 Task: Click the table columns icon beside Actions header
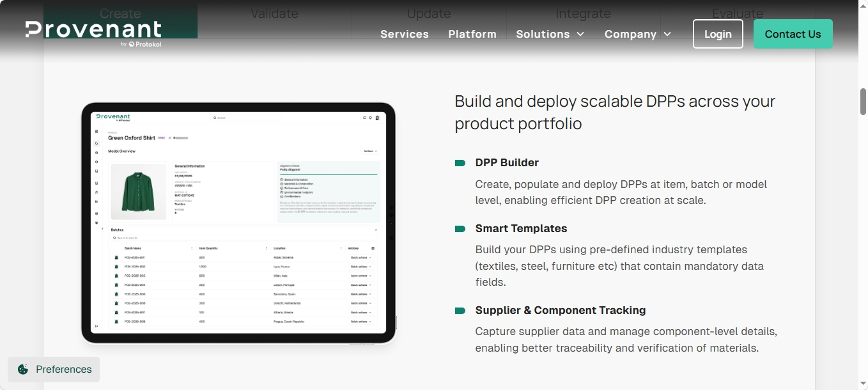pos(373,248)
